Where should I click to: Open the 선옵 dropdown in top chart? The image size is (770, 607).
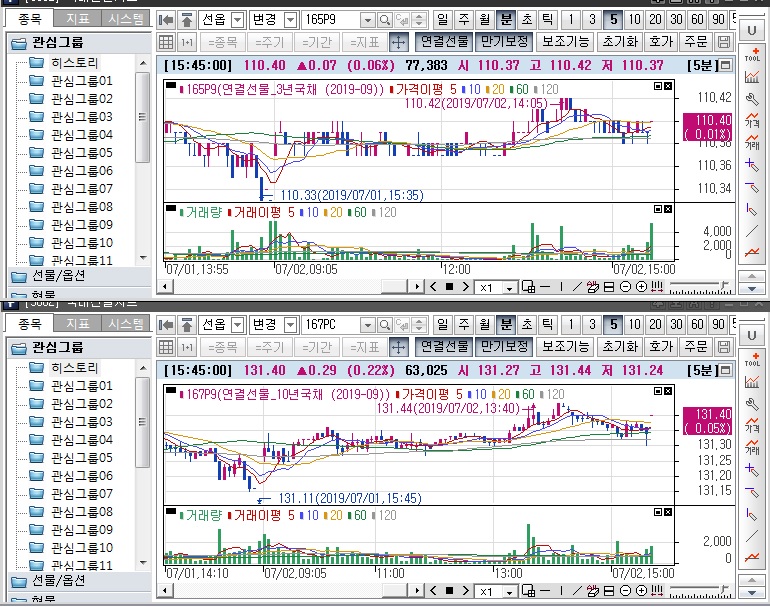click(236, 20)
